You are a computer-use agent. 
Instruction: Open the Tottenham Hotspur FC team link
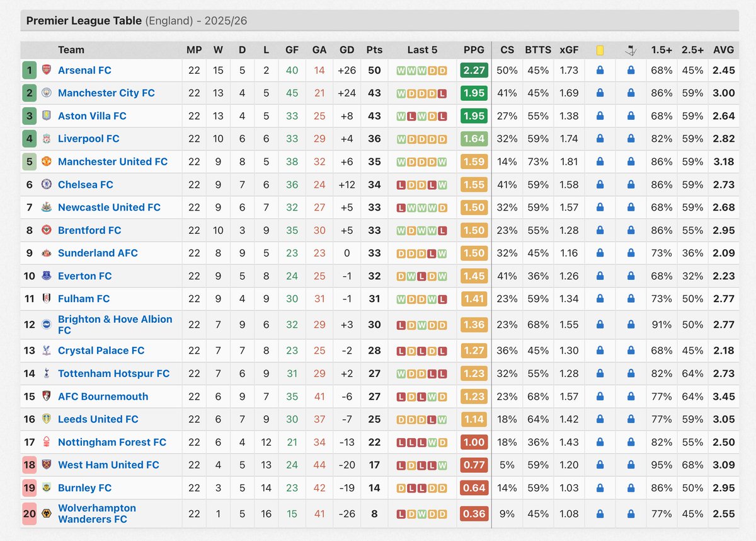click(114, 373)
